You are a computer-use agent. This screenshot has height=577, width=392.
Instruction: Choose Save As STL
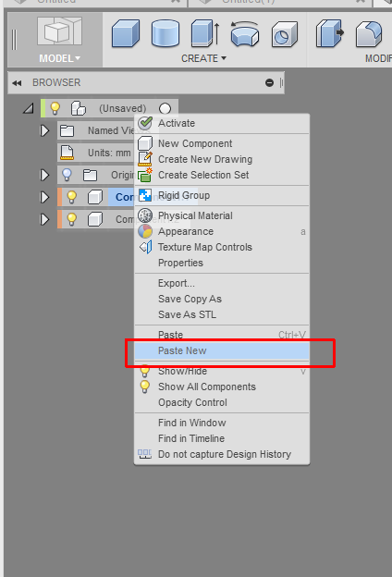222,315
